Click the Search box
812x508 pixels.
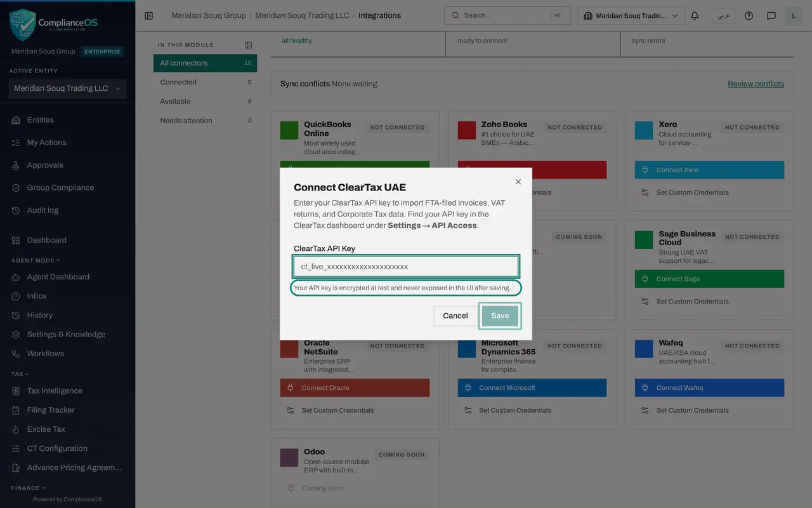507,15
